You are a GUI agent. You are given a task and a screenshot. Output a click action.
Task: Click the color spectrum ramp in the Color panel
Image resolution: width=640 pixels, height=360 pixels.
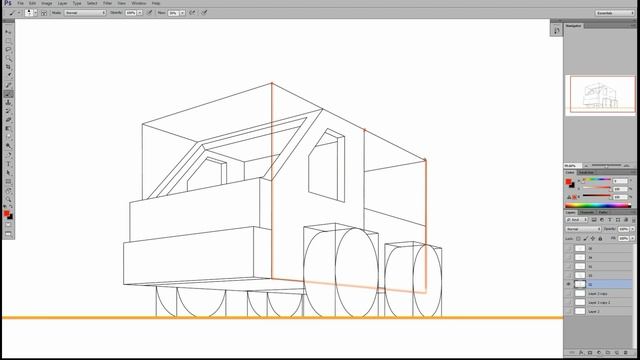tap(598, 205)
